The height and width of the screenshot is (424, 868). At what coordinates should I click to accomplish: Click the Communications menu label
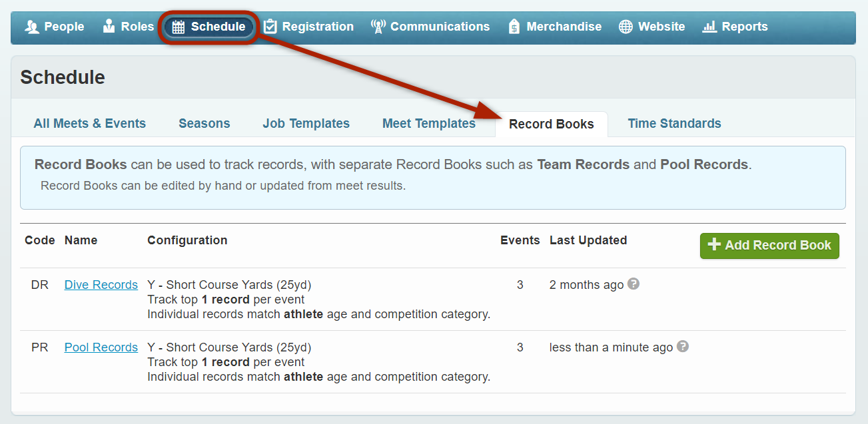click(440, 27)
